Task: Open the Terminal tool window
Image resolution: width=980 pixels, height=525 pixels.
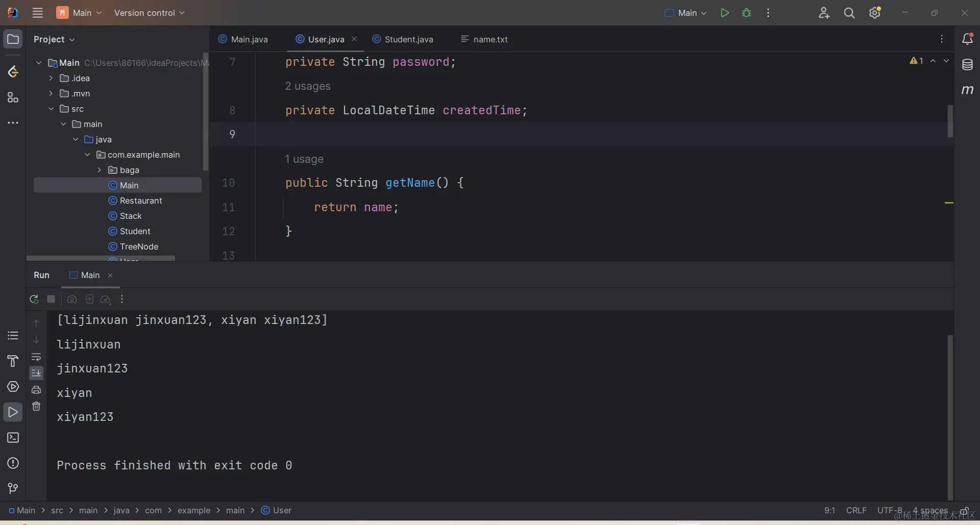Action: point(13,438)
